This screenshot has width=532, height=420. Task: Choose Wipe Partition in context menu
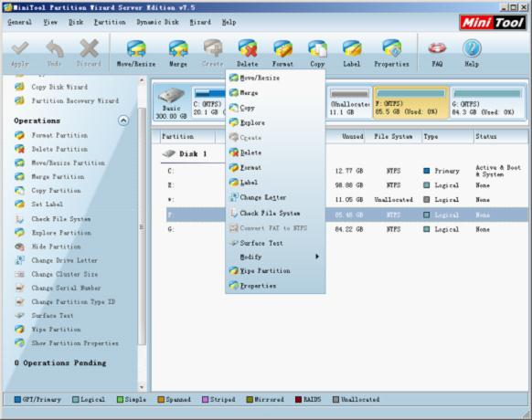[x=275, y=271]
